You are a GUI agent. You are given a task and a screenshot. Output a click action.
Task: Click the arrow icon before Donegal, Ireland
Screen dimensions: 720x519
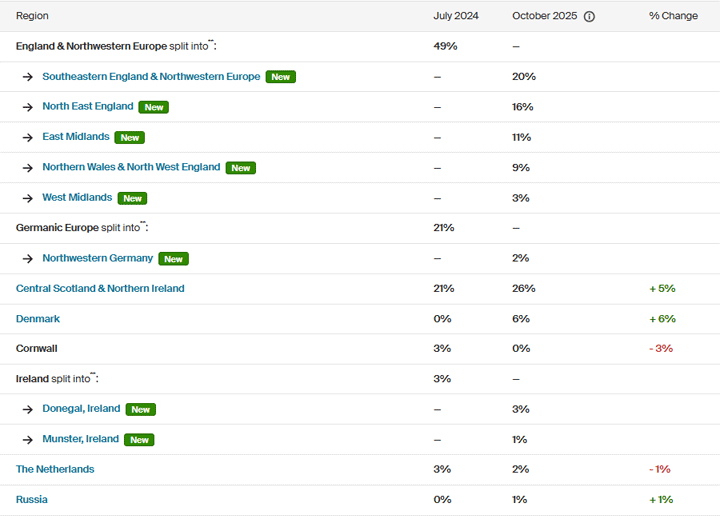(28, 409)
